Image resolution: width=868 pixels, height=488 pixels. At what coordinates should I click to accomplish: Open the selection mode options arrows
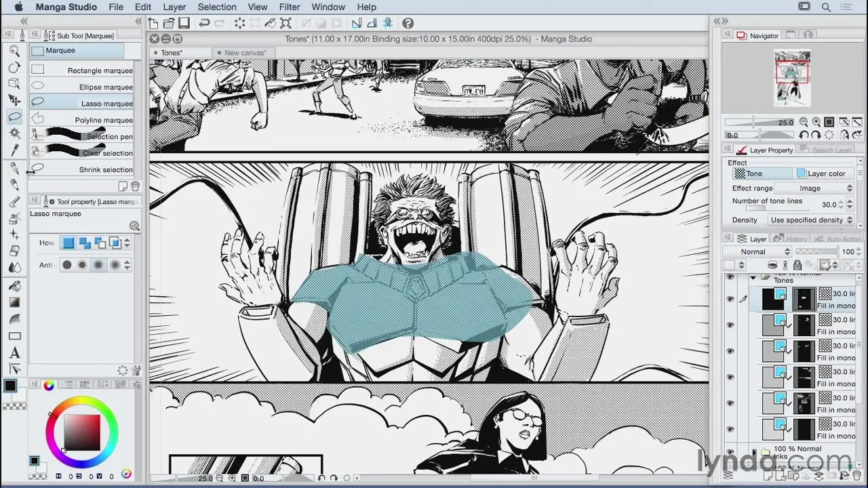pos(127,243)
